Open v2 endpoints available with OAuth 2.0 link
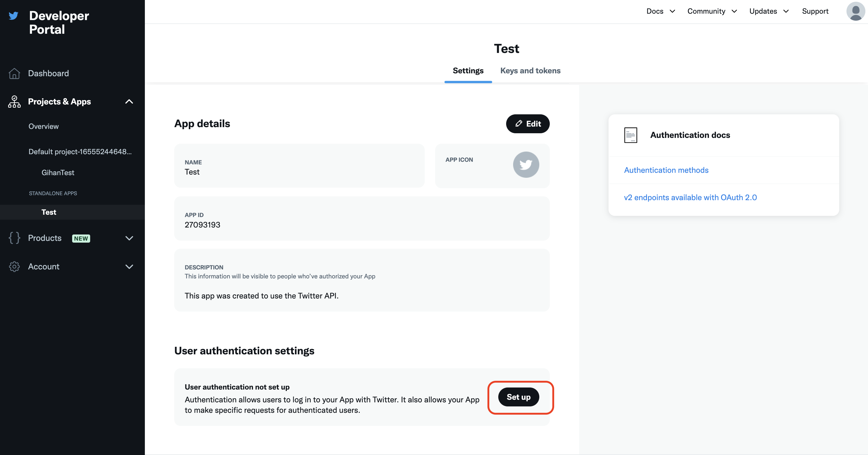Screen dimensions: 868x455 click(x=690, y=197)
